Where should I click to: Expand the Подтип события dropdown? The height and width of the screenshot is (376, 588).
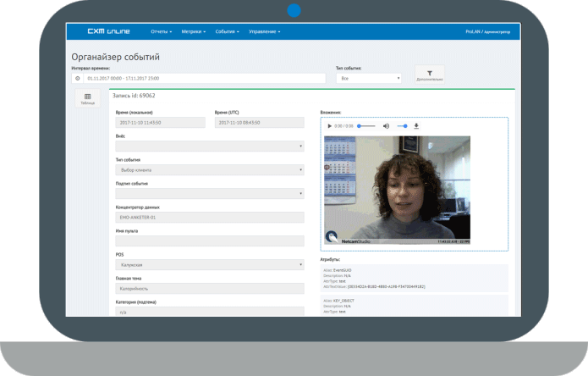coord(209,193)
